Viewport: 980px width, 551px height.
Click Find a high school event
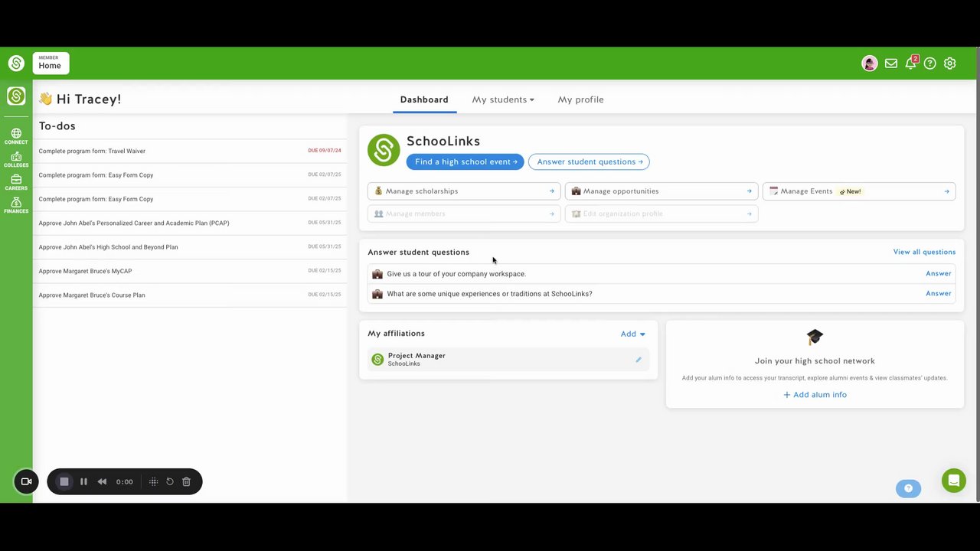(x=465, y=161)
